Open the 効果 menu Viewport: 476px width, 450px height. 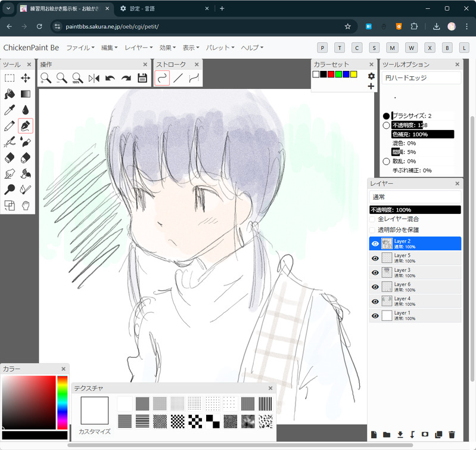(167, 48)
